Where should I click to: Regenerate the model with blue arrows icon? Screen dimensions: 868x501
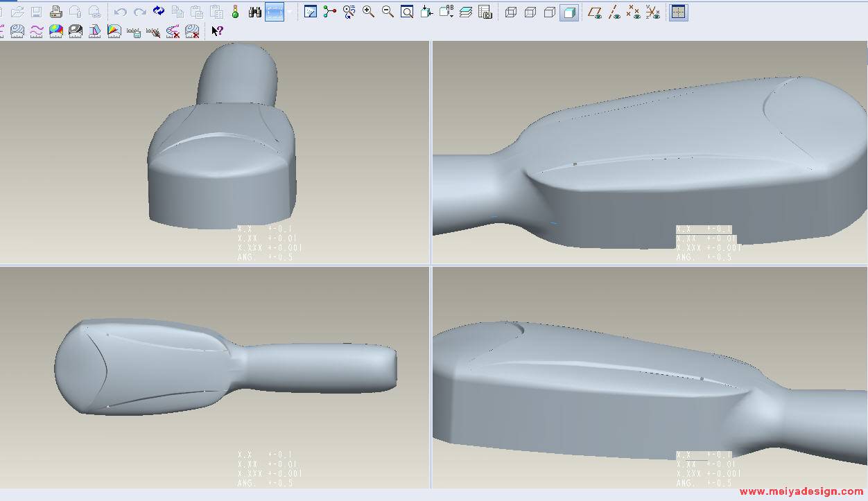click(159, 12)
